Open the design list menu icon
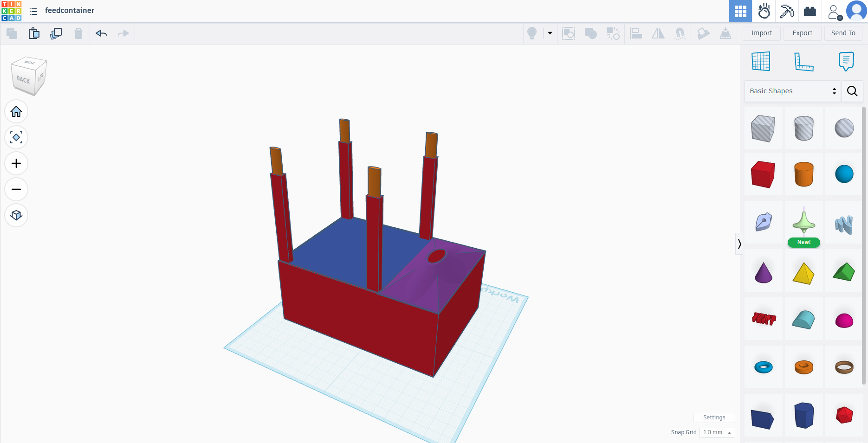 [x=33, y=11]
